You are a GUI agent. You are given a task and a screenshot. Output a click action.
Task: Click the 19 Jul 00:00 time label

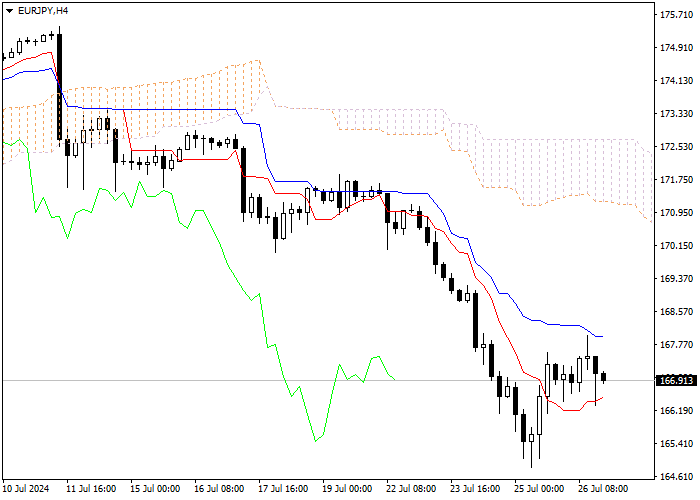[347, 489]
